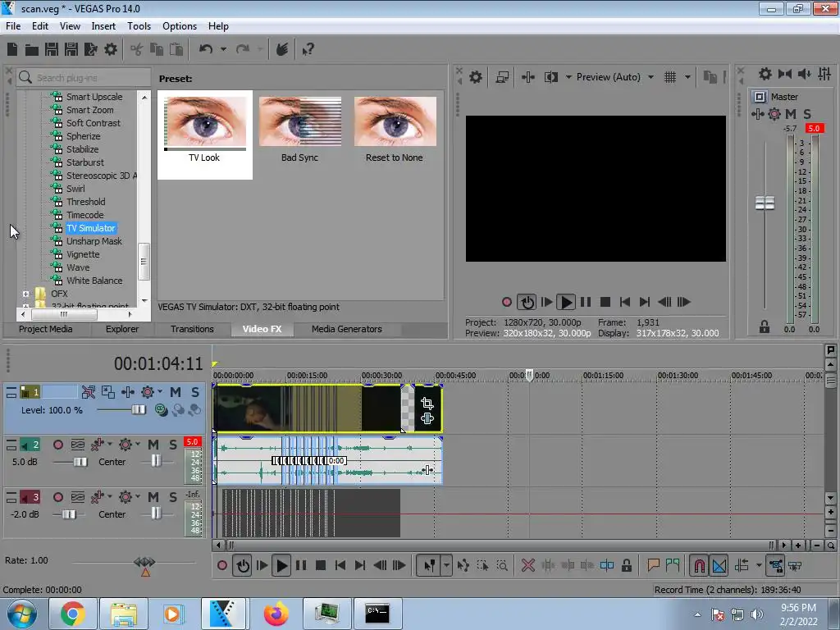This screenshot has height=630, width=840.
Task: Open track 2 automation settings dropdown arrow
Action: click(x=138, y=445)
